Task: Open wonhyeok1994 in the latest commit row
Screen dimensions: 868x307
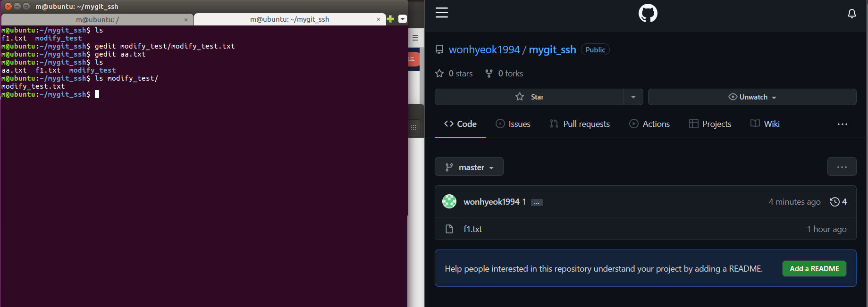Action: pos(491,202)
